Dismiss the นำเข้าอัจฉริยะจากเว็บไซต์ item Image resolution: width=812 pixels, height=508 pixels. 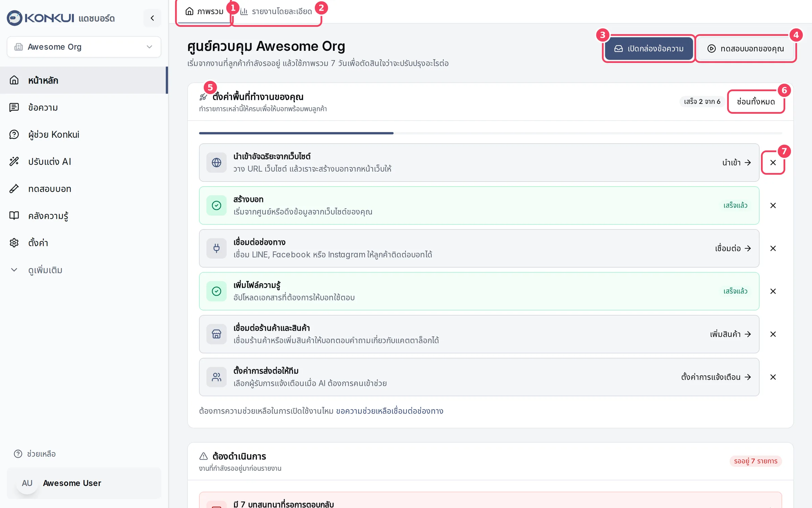tap(773, 163)
